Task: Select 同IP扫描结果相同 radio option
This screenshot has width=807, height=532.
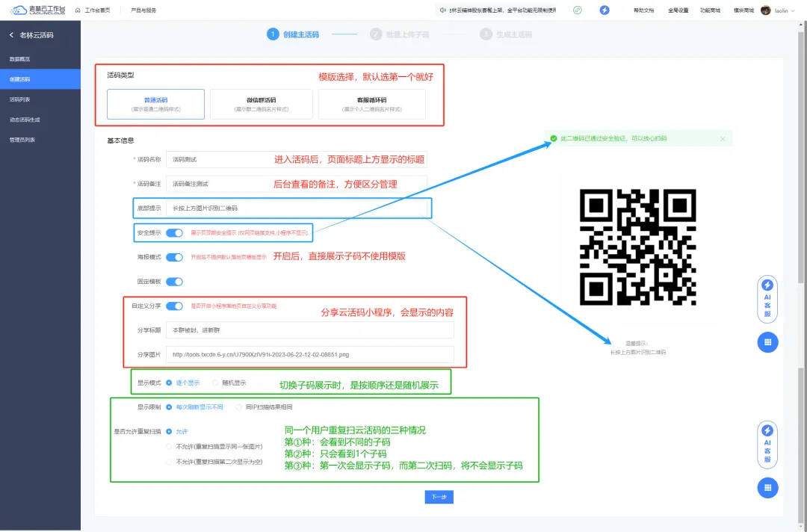Action: [239, 407]
